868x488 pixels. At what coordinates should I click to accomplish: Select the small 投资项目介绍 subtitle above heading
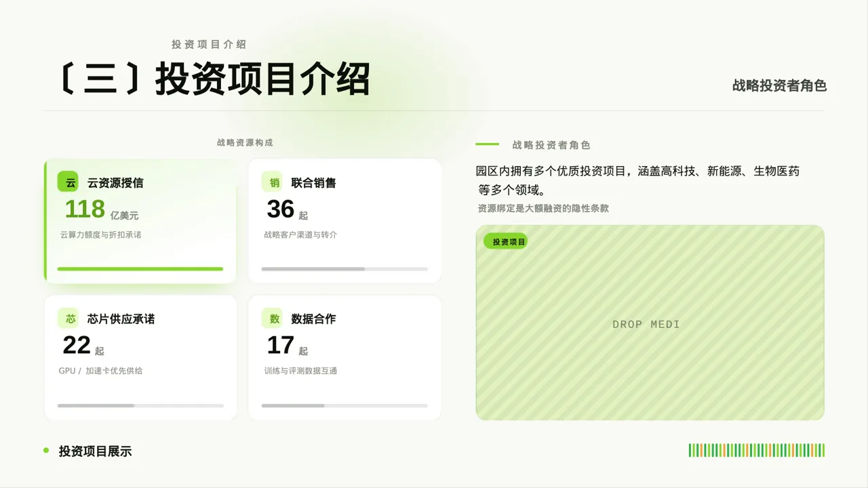(x=209, y=44)
